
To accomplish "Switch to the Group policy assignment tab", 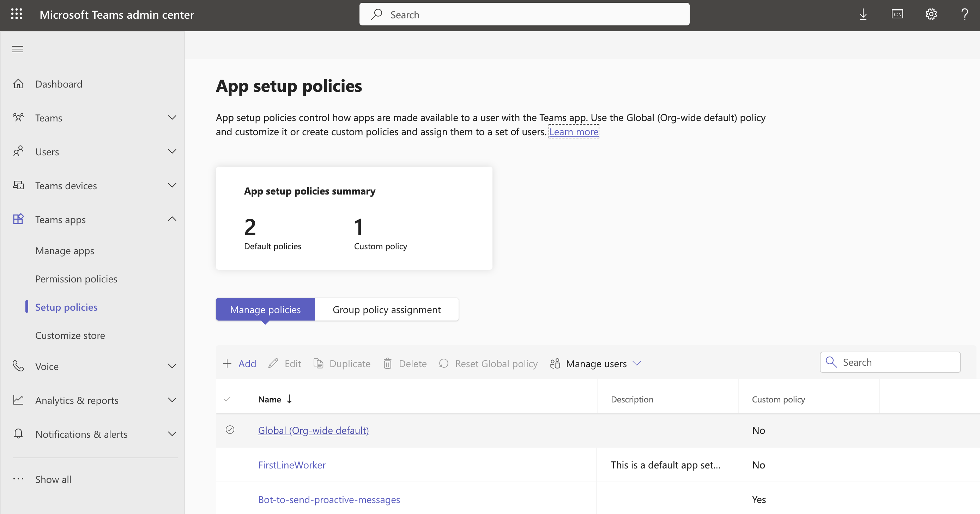I will [x=387, y=309].
